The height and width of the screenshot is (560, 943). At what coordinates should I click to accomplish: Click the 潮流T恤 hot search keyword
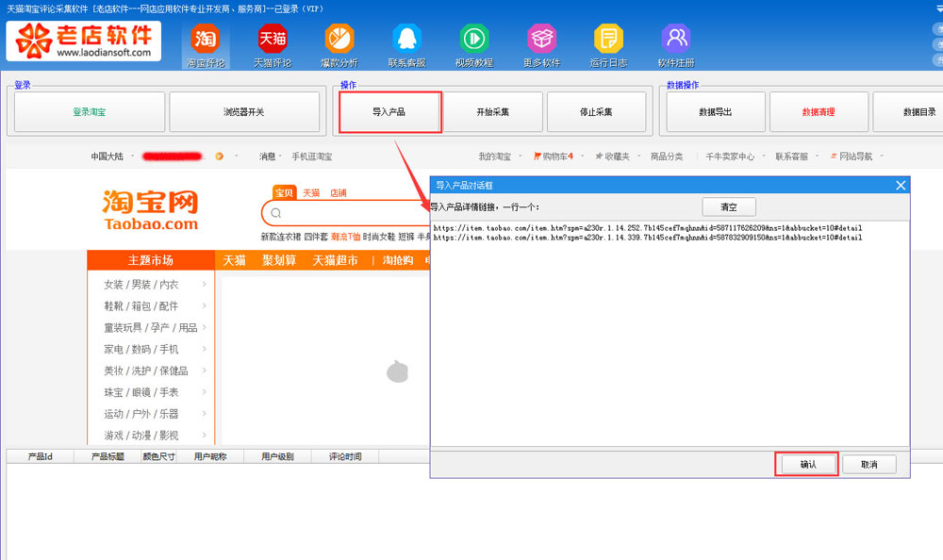345,237
